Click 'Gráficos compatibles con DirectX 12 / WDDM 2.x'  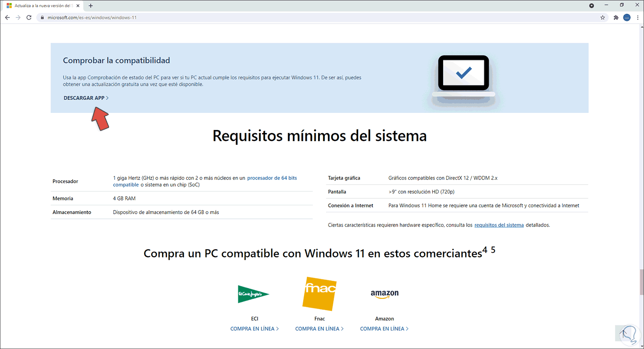[x=443, y=178]
